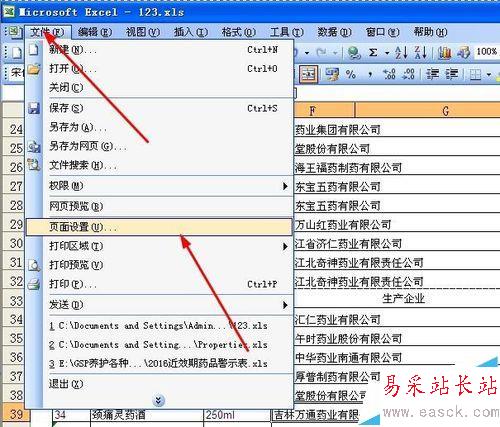500x427 pixels.
Task: Click the Comma style icon
Action: click(x=370, y=74)
